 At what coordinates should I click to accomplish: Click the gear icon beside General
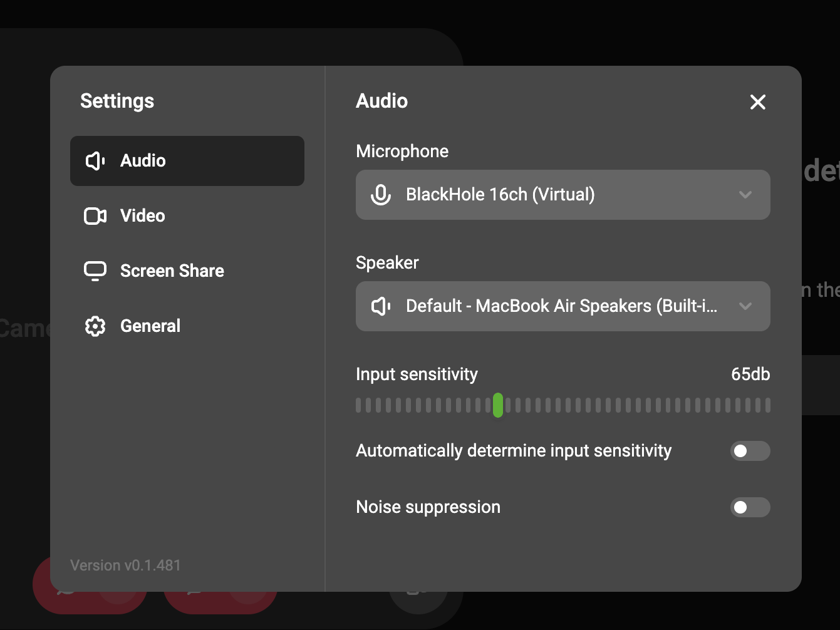point(95,326)
